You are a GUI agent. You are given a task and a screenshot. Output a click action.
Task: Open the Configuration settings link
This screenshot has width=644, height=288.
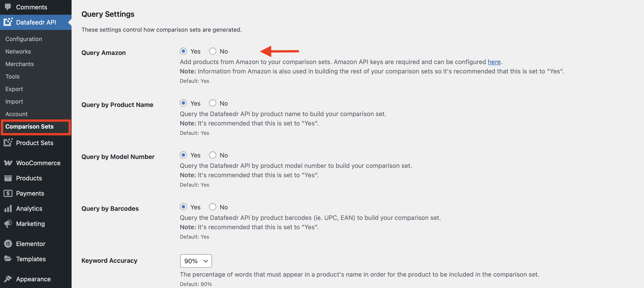(24, 39)
